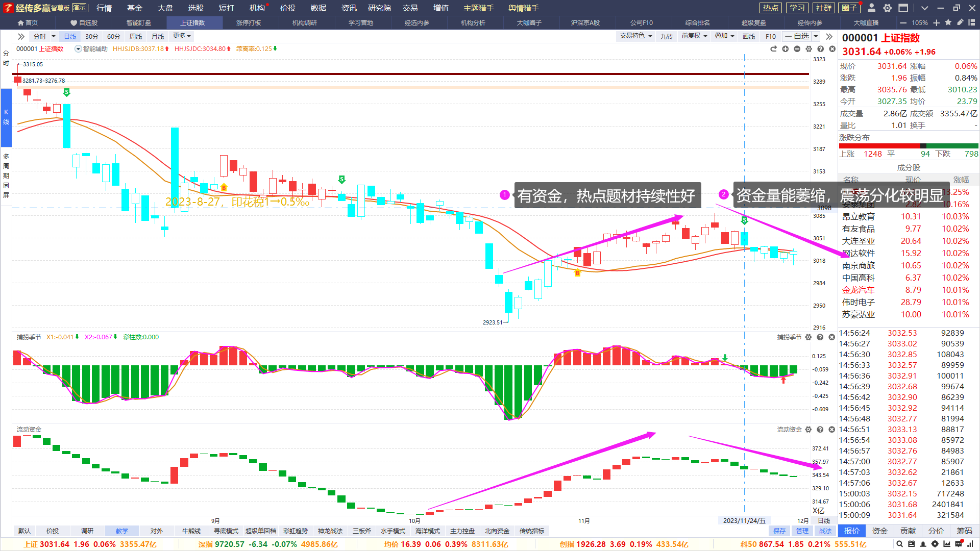Open settings gear for 流动资金 indicator
Viewport: 980px width, 551px height.
[808, 430]
